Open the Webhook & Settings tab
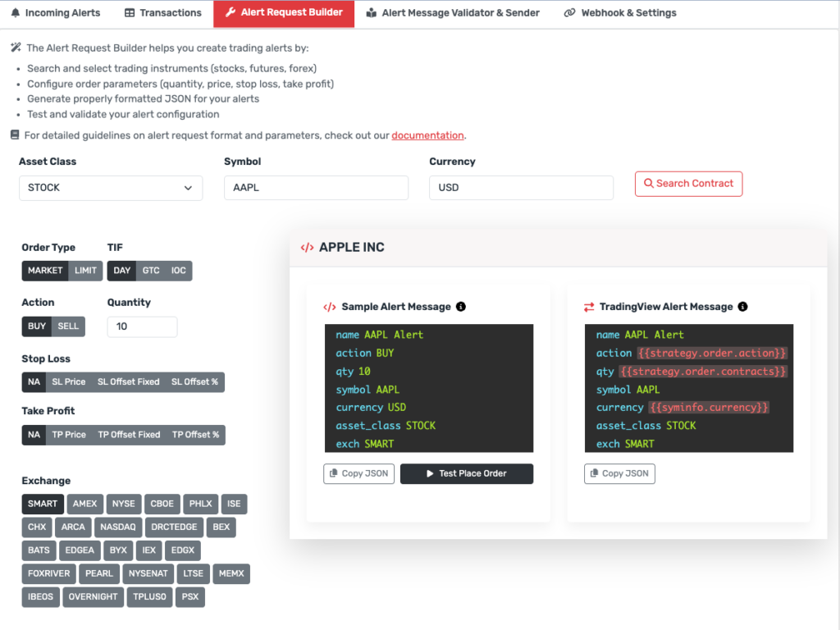The image size is (840, 630). pyautogui.click(x=620, y=13)
